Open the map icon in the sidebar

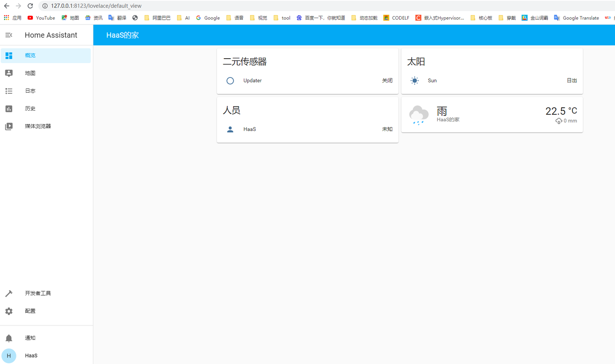9,73
